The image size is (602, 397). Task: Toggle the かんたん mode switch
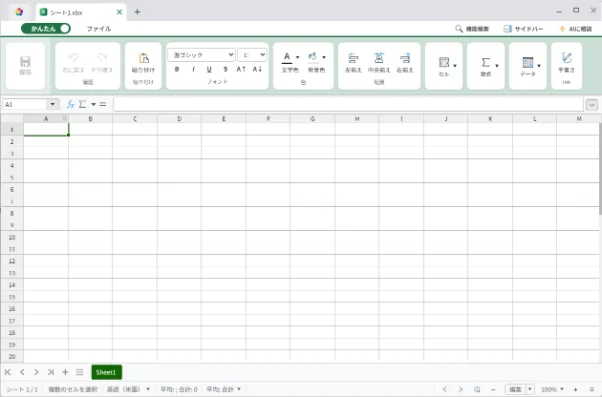point(46,28)
